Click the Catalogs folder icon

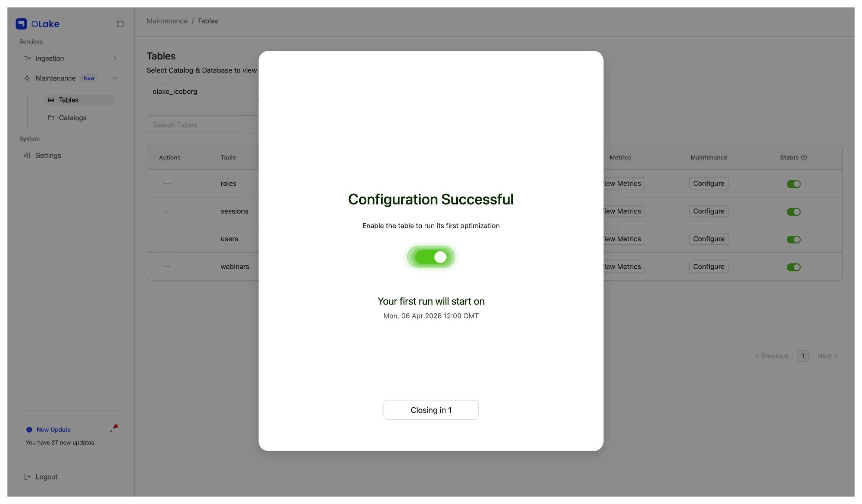pyautogui.click(x=51, y=118)
